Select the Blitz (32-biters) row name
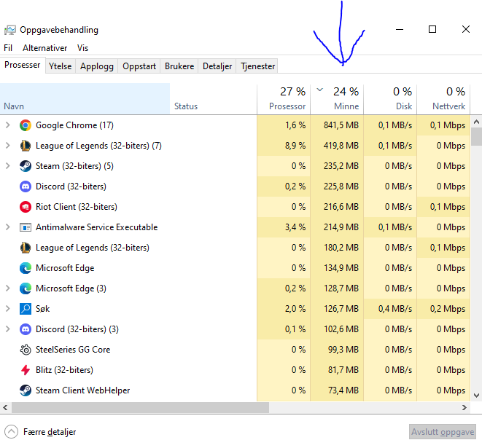This screenshot has width=482, height=448. click(x=65, y=370)
